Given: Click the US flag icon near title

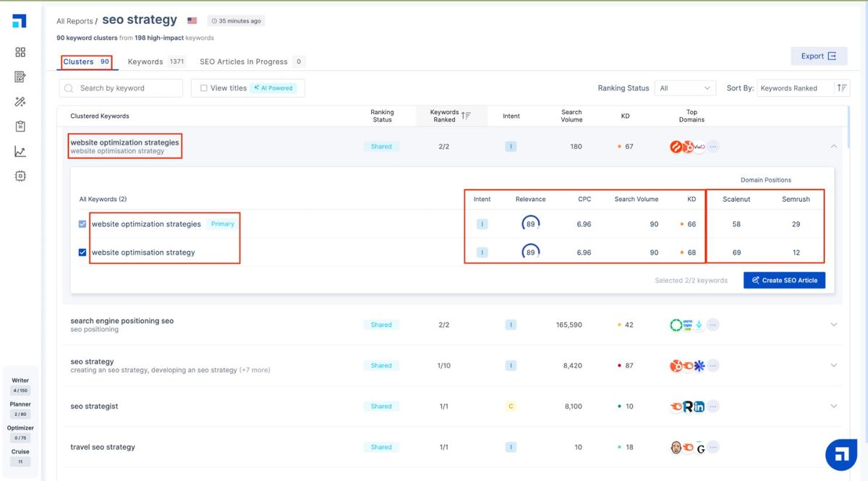Looking at the screenshot, I should point(192,21).
